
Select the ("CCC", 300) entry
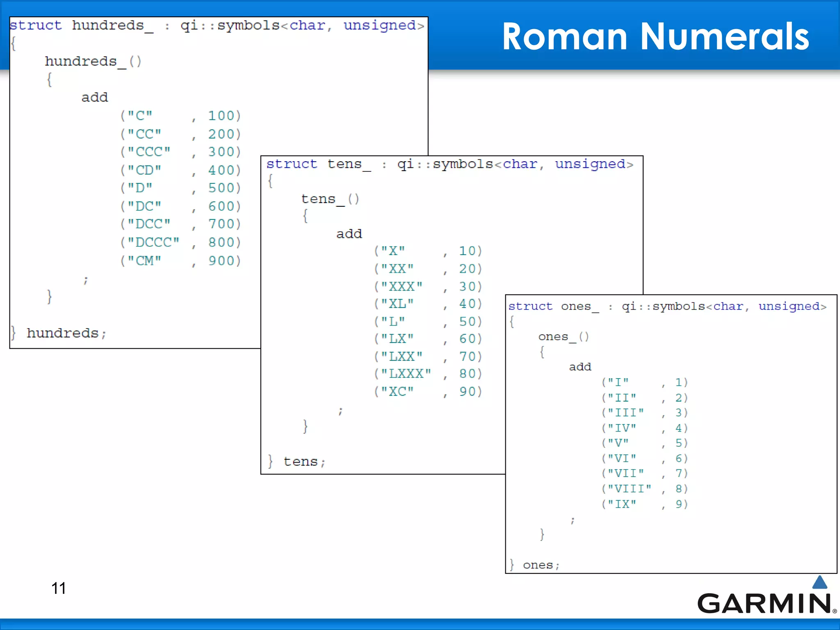coord(180,152)
